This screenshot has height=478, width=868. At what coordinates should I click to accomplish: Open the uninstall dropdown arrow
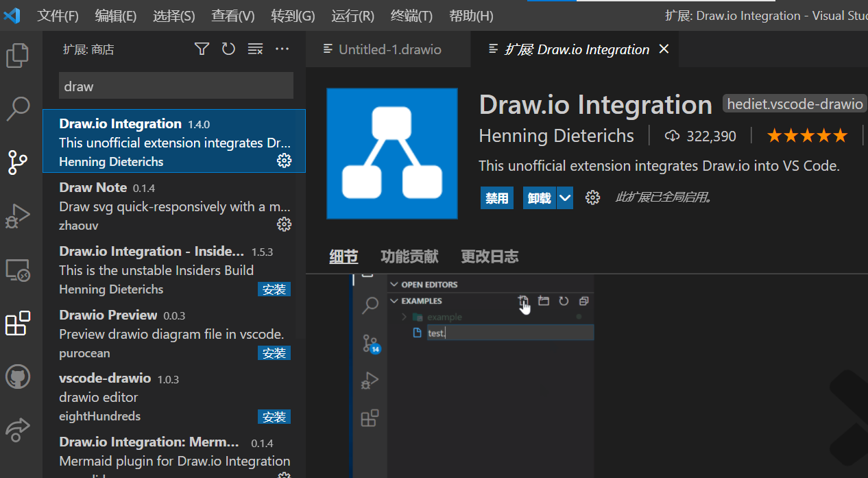tap(565, 198)
